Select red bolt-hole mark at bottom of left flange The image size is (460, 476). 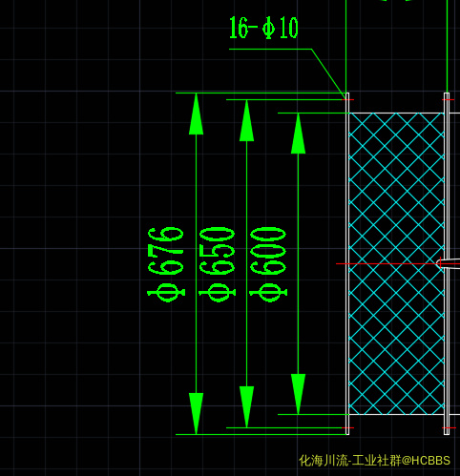pyautogui.click(x=347, y=428)
